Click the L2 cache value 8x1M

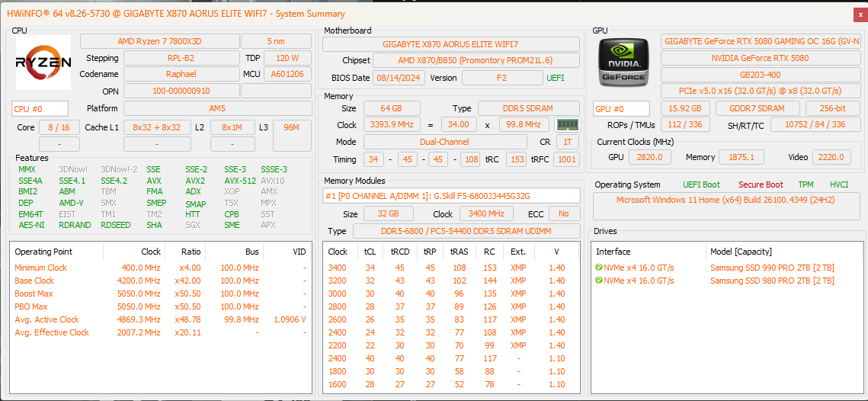[232, 128]
